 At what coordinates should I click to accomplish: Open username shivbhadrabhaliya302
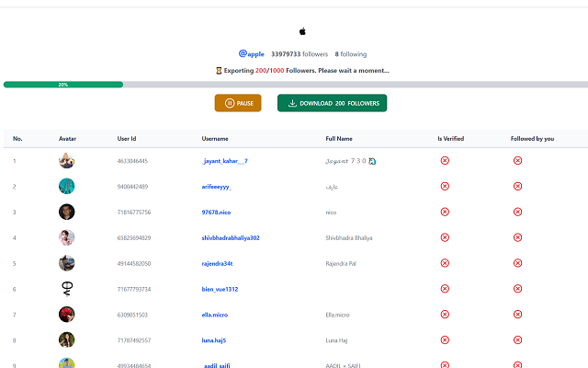231,237
